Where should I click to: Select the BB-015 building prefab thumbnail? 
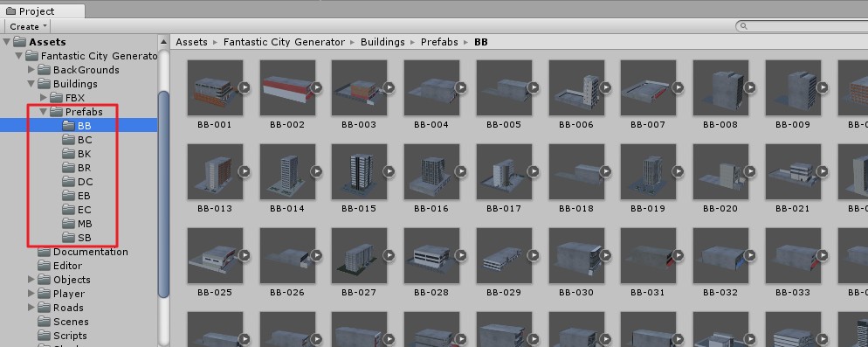[359, 172]
